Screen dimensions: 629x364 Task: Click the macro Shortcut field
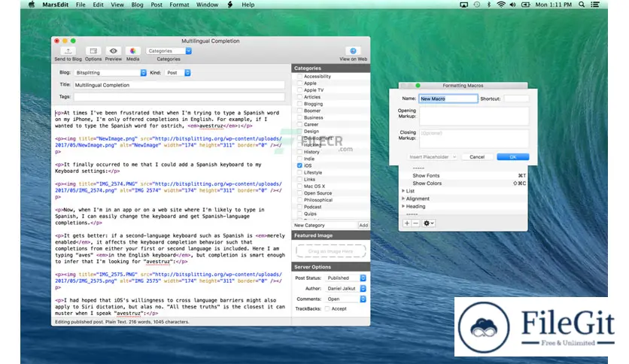pyautogui.click(x=516, y=99)
